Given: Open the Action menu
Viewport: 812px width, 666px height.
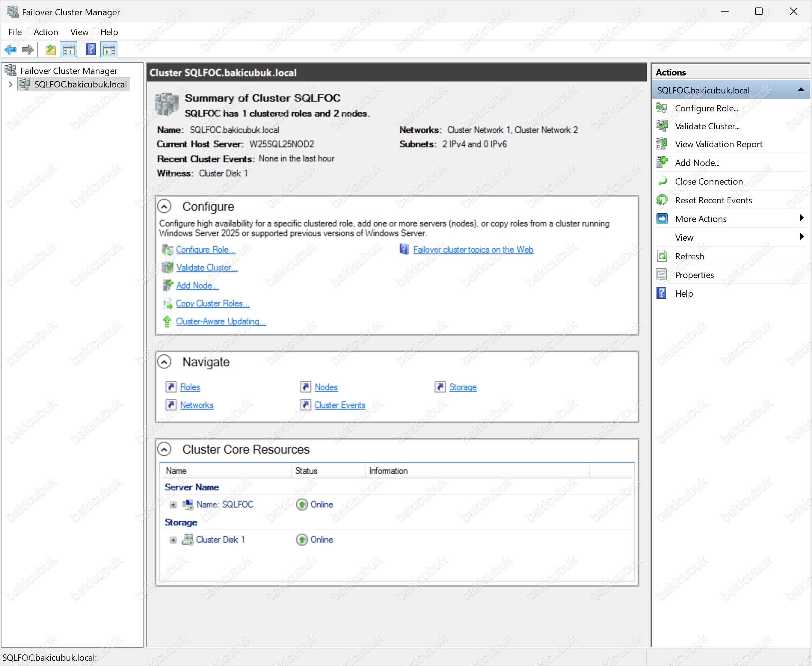Looking at the screenshot, I should [46, 32].
